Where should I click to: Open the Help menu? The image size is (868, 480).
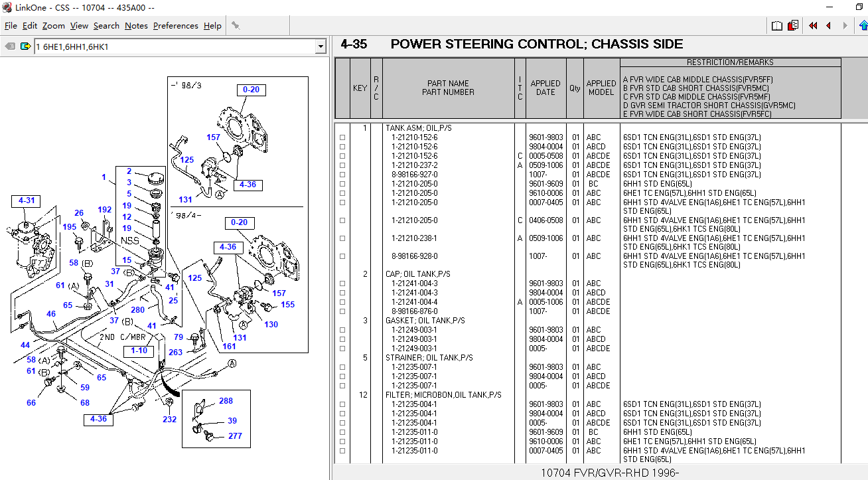point(212,26)
